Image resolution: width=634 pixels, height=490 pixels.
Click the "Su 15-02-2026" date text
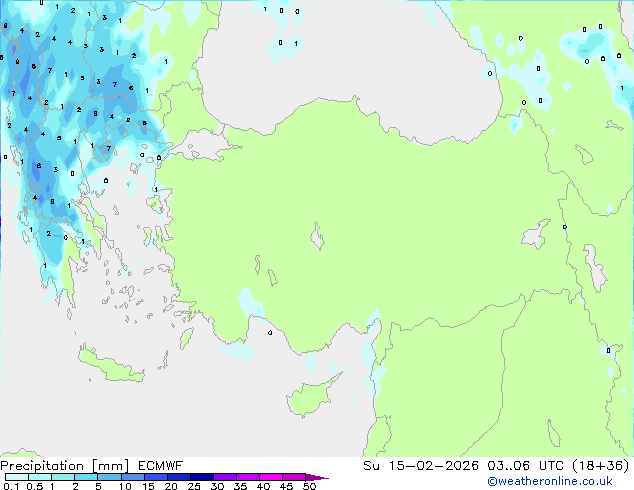tap(421, 466)
